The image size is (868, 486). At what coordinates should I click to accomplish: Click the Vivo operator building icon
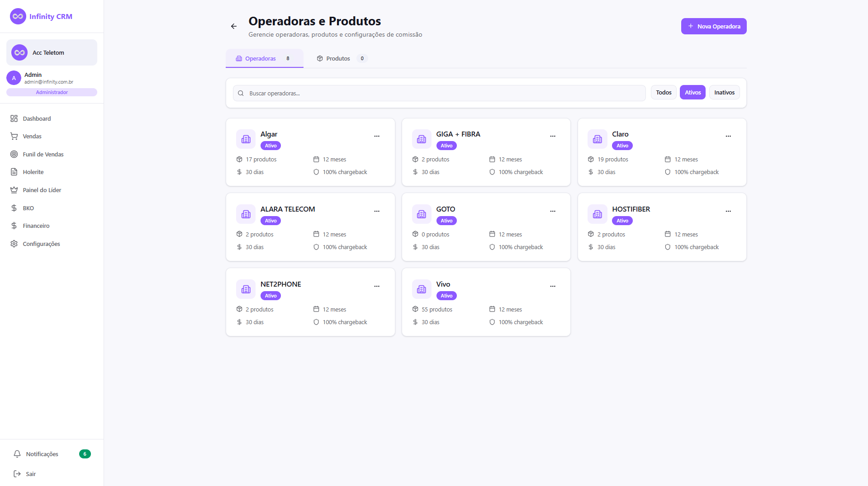click(421, 289)
